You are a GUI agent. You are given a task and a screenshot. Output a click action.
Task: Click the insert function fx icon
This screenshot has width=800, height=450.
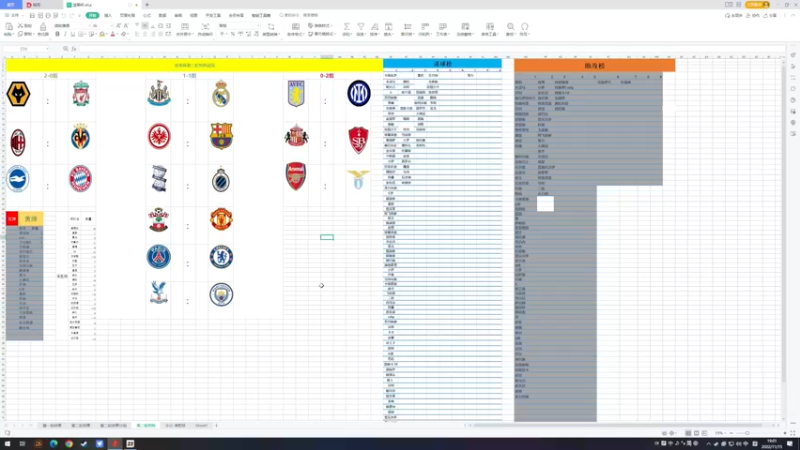click(74, 48)
